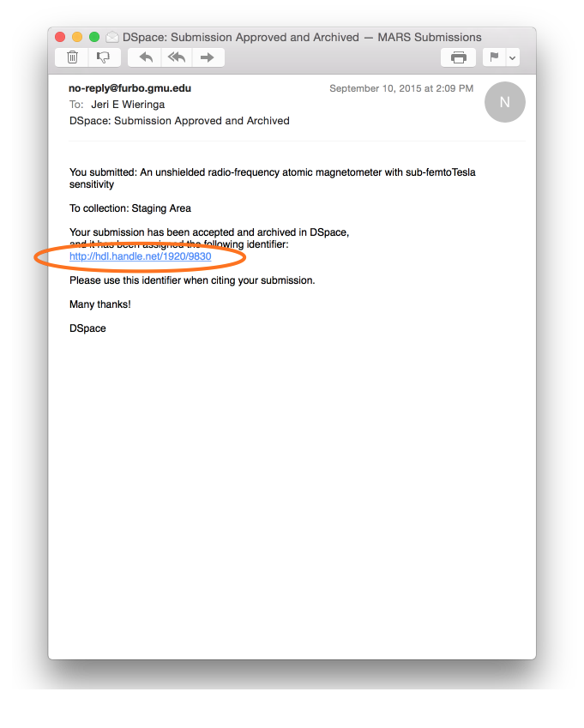Reply to the sender

pos(146,57)
